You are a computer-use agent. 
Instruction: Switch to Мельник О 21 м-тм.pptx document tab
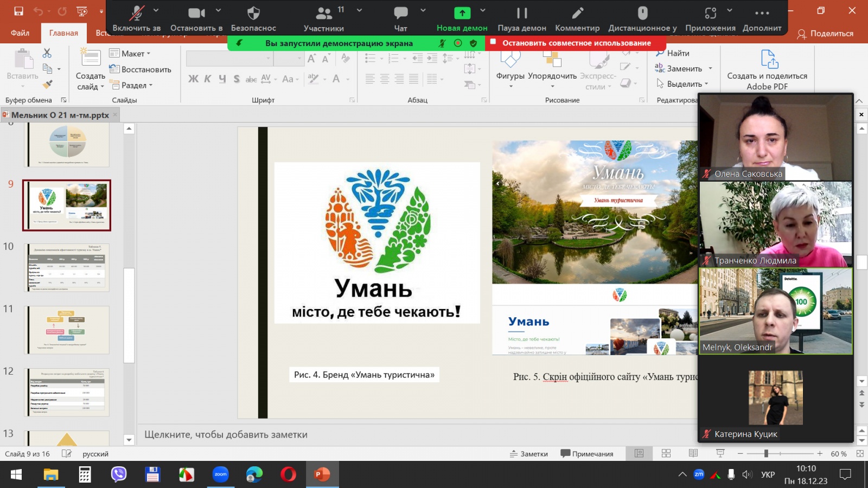[x=60, y=115]
